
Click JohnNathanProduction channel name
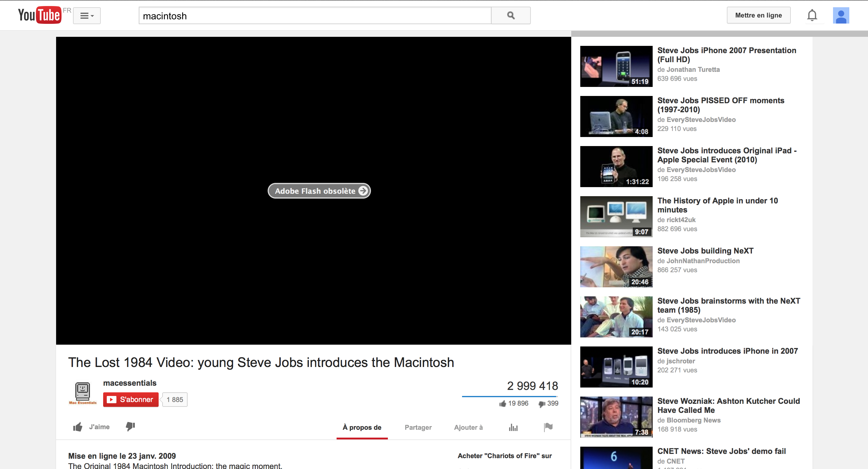coord(703,261)
